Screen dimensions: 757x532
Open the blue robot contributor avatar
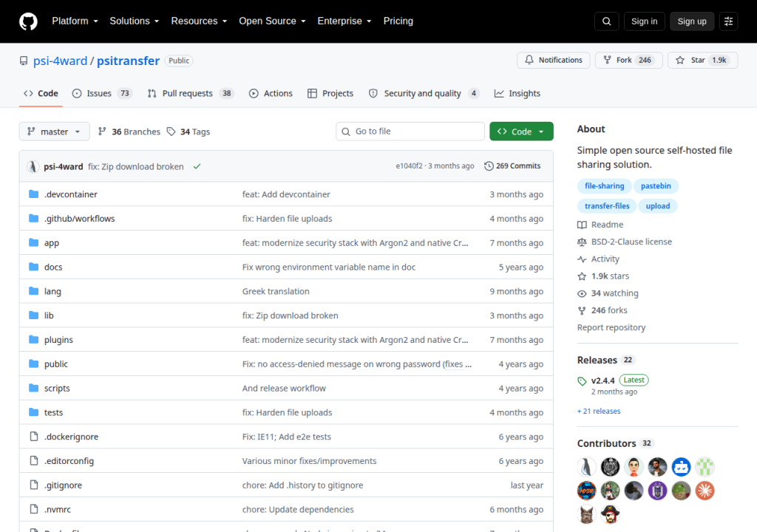pos(681,467)
